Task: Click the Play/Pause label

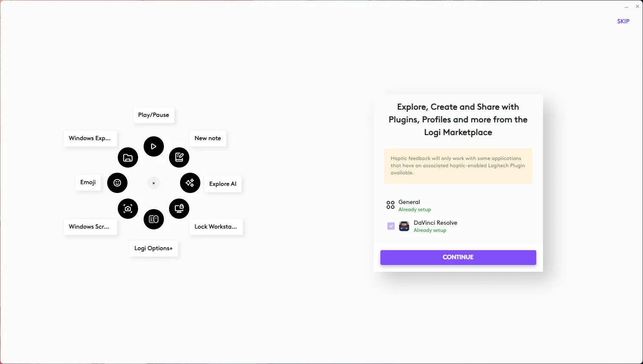Action: (x=153, y=115)
